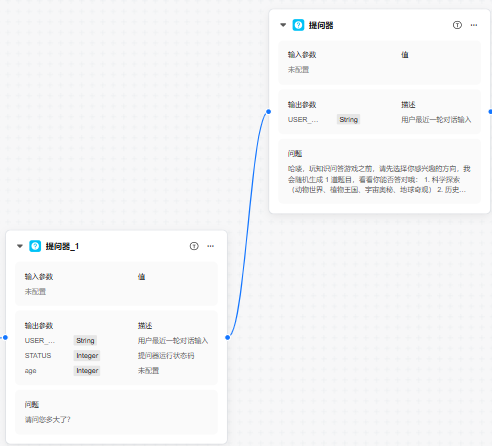
Task: Click the 提问器_1 node title
Action: click(62, 246)
